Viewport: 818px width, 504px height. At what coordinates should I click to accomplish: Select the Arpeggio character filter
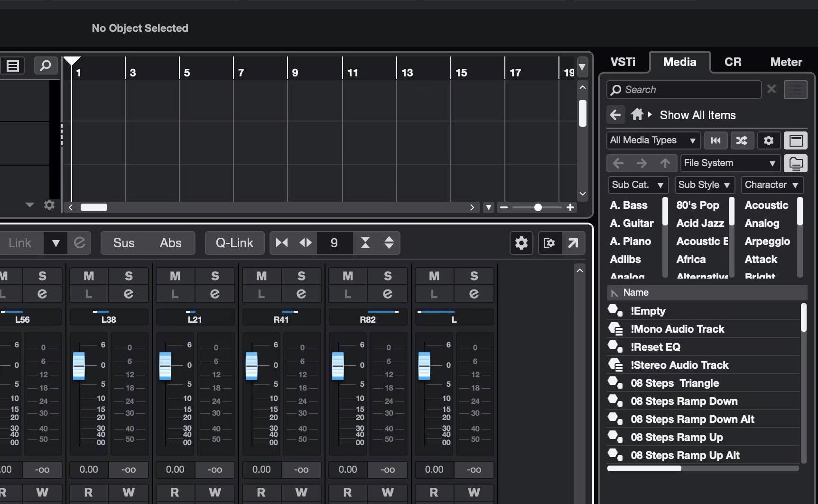point(767,241)
